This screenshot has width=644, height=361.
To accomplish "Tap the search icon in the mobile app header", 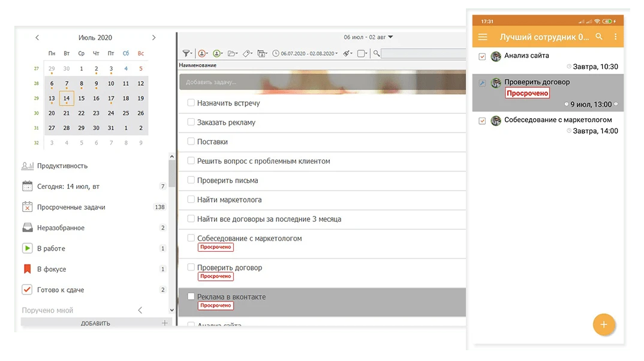I will click(x=599, y=37).
